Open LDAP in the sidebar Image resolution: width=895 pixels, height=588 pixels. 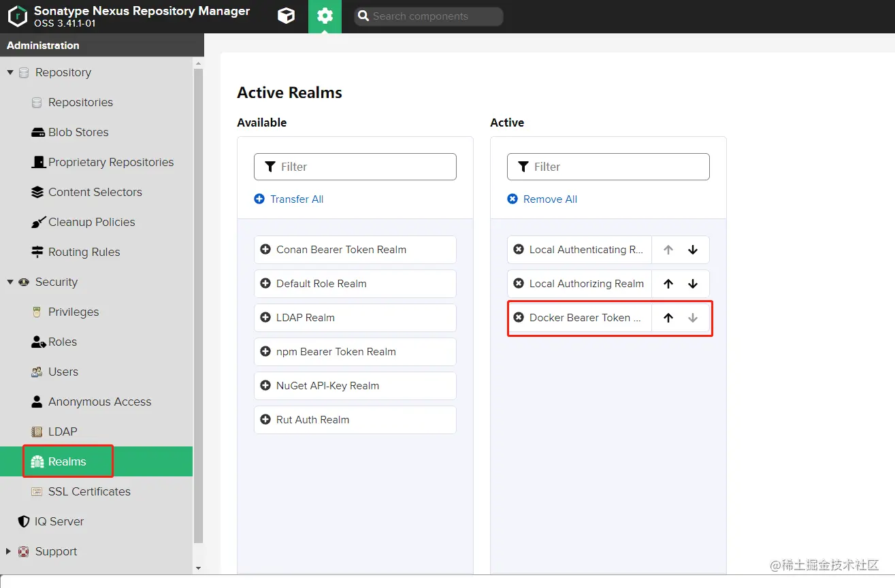pyautogui.click(x=63, y=431)
